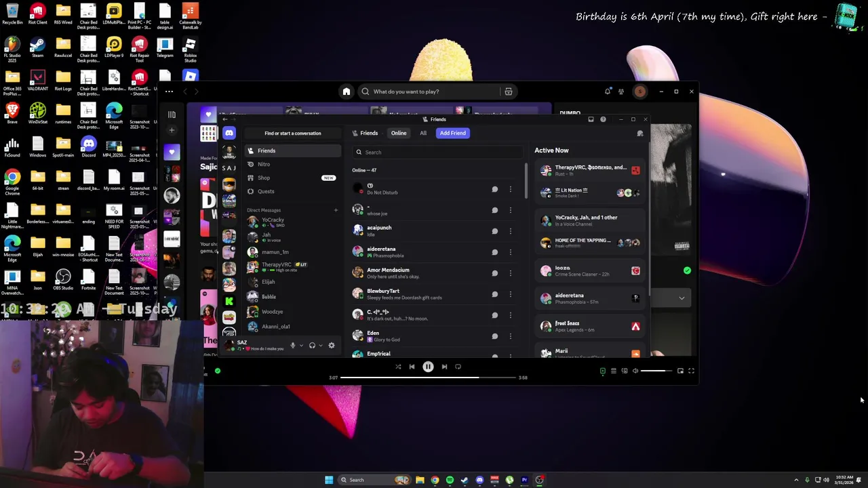Image resolution: width=868 pixels, height=488 pixels.
Task: Click Discord home logo button
Action: (229, 134)
